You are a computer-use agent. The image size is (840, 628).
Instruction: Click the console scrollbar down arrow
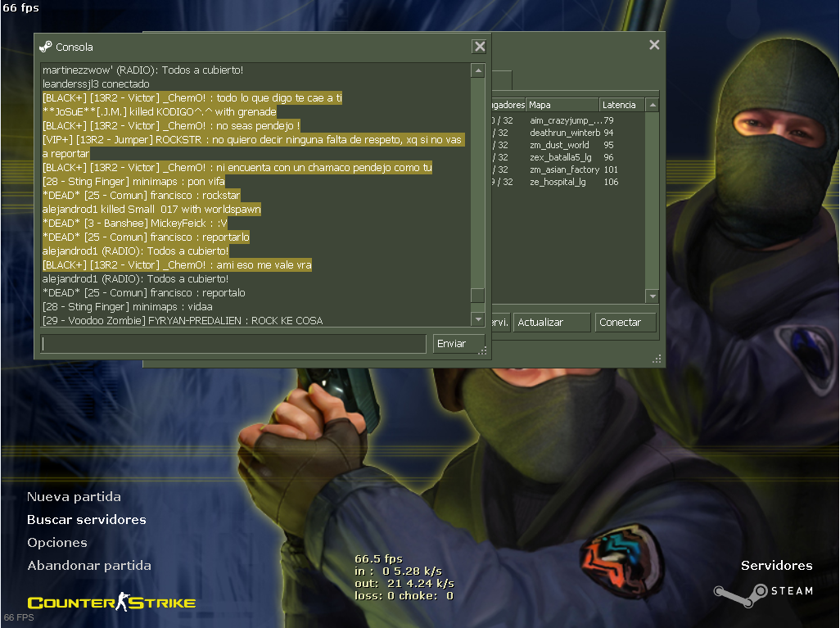pos(478,319)
